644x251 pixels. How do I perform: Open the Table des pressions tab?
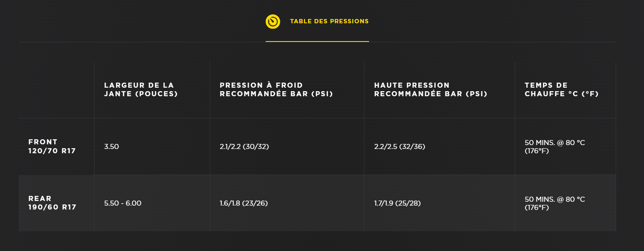(329, 21)
